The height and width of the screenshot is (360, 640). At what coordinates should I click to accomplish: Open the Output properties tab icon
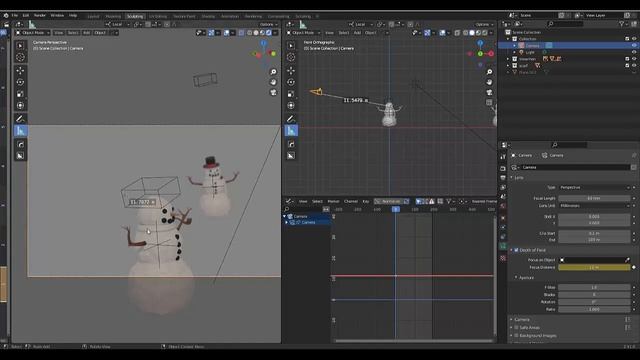click(x=503, y=178)
